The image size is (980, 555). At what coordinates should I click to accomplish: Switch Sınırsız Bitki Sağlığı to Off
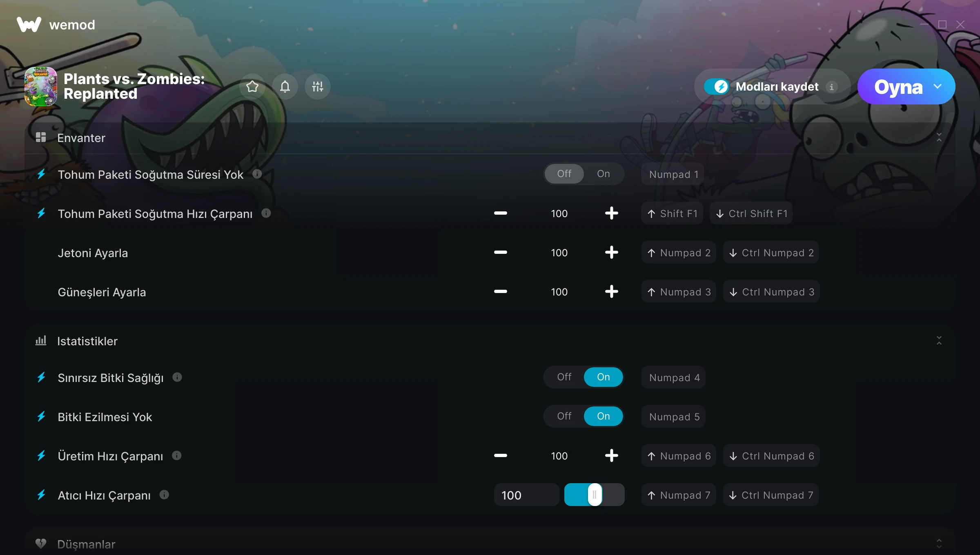[x=564, y=377]
